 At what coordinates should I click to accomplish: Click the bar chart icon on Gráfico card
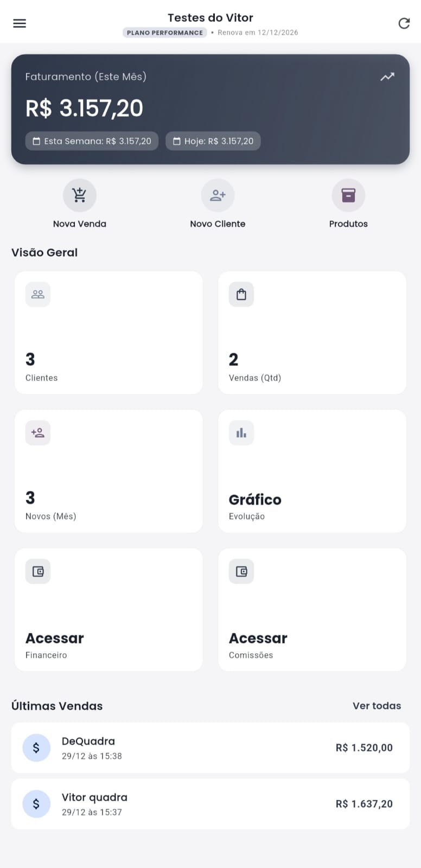241,433
